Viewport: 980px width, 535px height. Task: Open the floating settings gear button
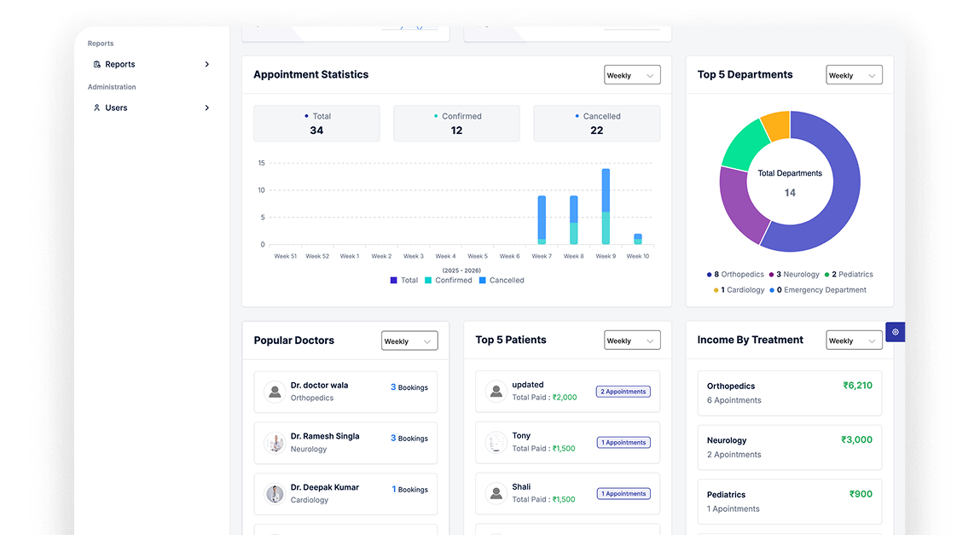pos(895,332)
